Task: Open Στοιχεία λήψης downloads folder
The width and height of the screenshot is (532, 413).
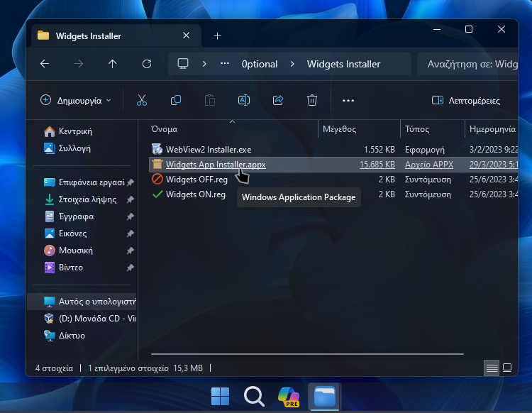Action: click(87, 199)
